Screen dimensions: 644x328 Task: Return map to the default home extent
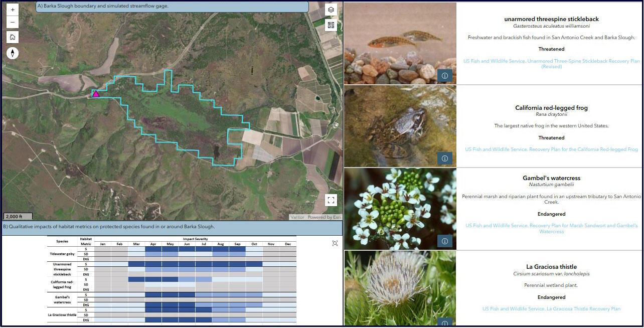12,37
